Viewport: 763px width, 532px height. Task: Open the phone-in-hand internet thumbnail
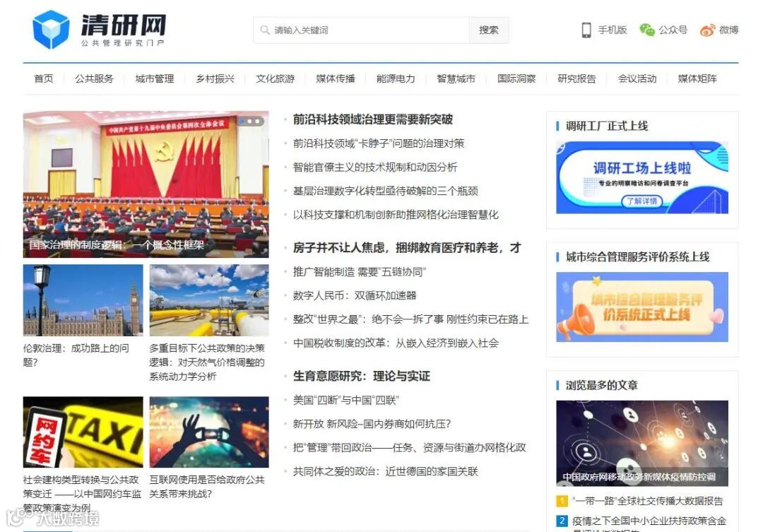209,432
